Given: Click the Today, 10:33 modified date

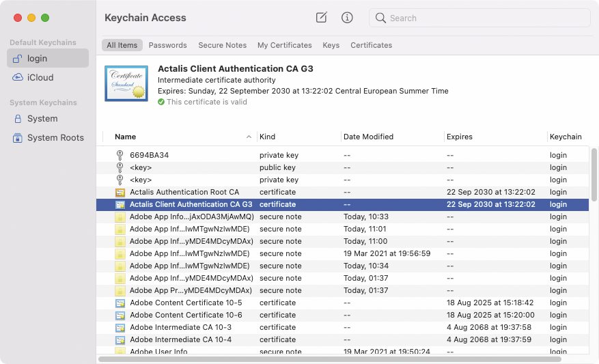Looking at the screenshot, I should coord(365,216).
